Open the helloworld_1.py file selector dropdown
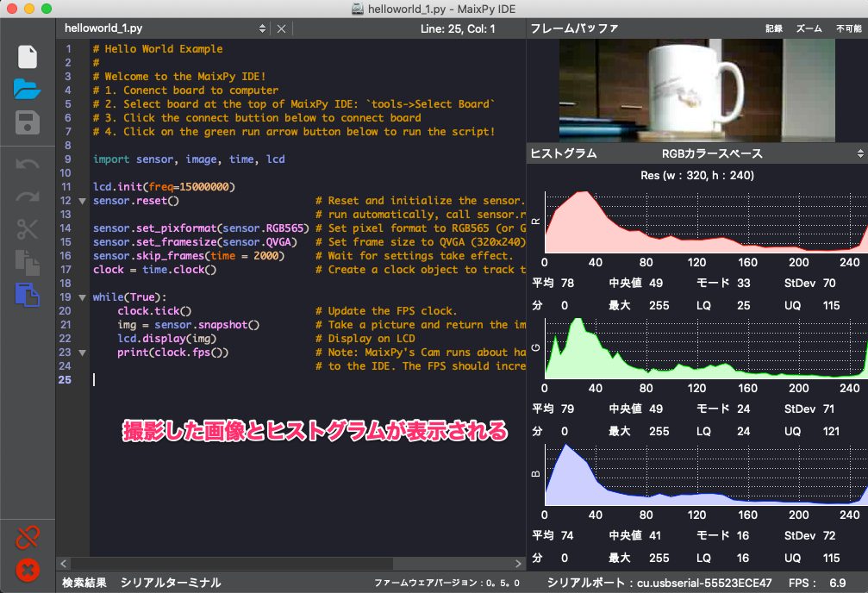 tap(263, 28)
